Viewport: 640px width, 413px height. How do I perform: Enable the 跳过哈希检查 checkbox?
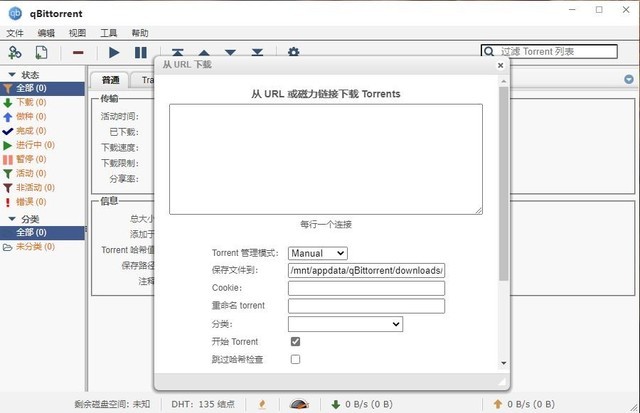pos(296,359)
